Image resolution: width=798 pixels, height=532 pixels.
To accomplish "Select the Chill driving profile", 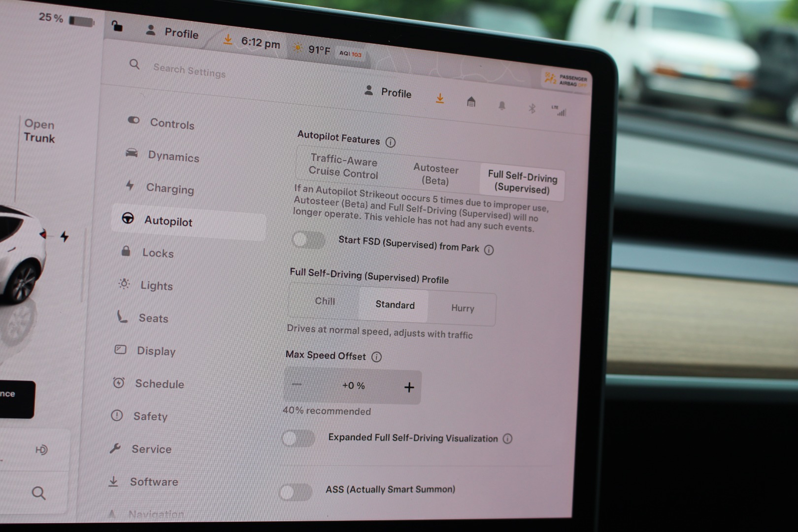I will point(325,301).
